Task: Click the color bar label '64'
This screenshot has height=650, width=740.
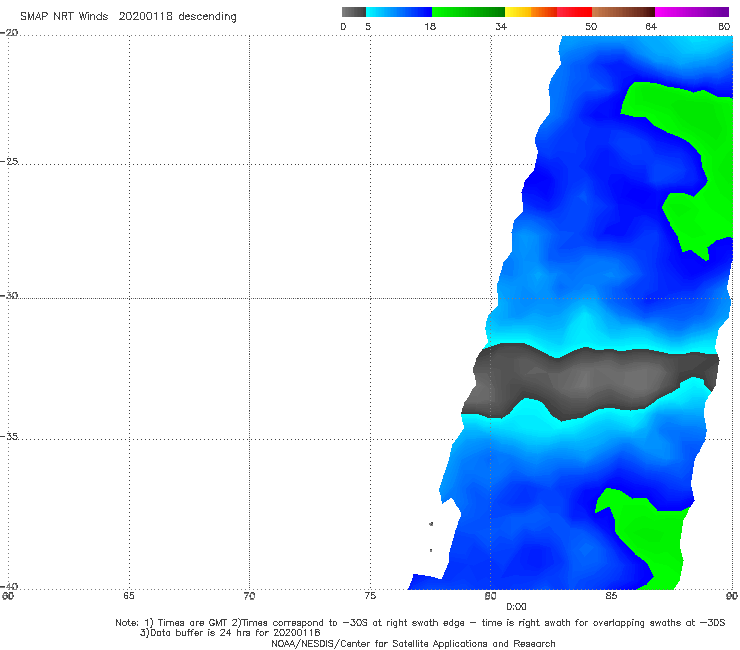Action: pyautogui.click(x=651, y=26)
